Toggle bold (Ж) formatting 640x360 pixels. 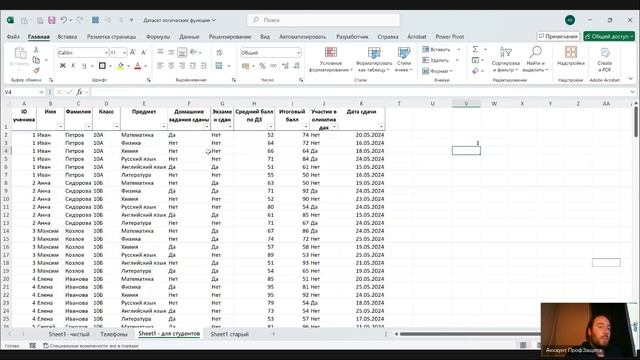pyautogui.click(x=62, y=66)
